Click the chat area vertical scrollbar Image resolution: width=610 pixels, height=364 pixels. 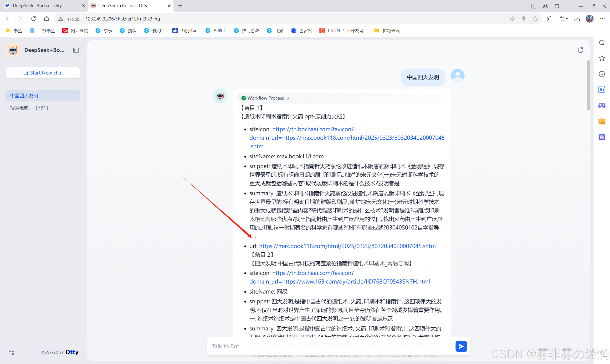coord(588,86)
